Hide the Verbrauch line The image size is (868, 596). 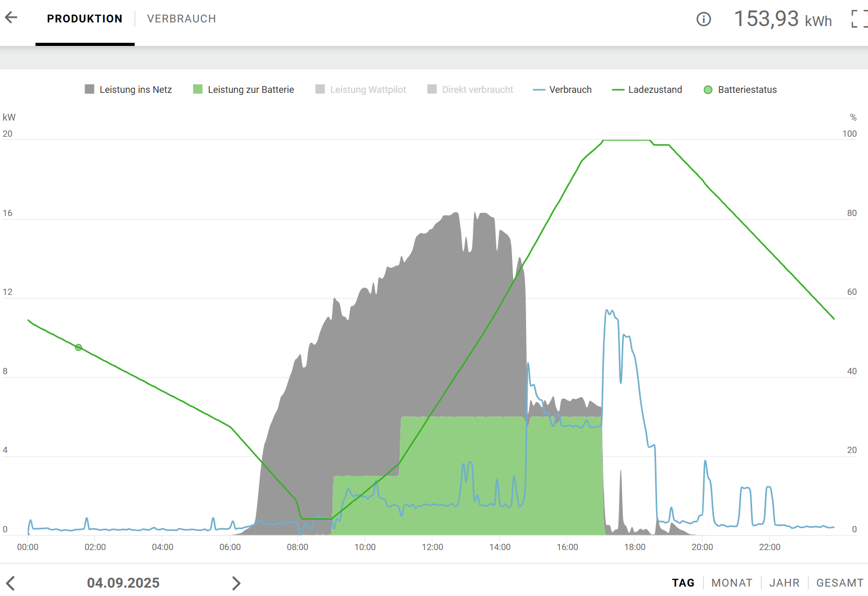coord(562,90)
